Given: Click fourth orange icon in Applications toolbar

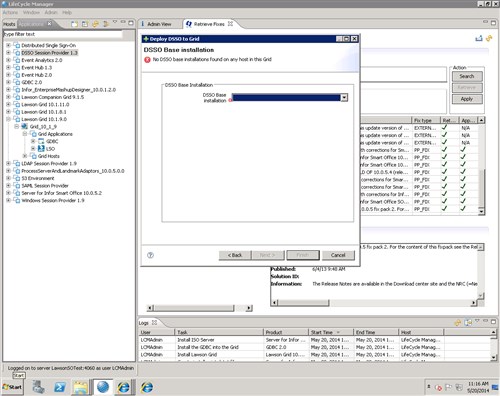Looking at the screenshot, I should pos(106,24).
